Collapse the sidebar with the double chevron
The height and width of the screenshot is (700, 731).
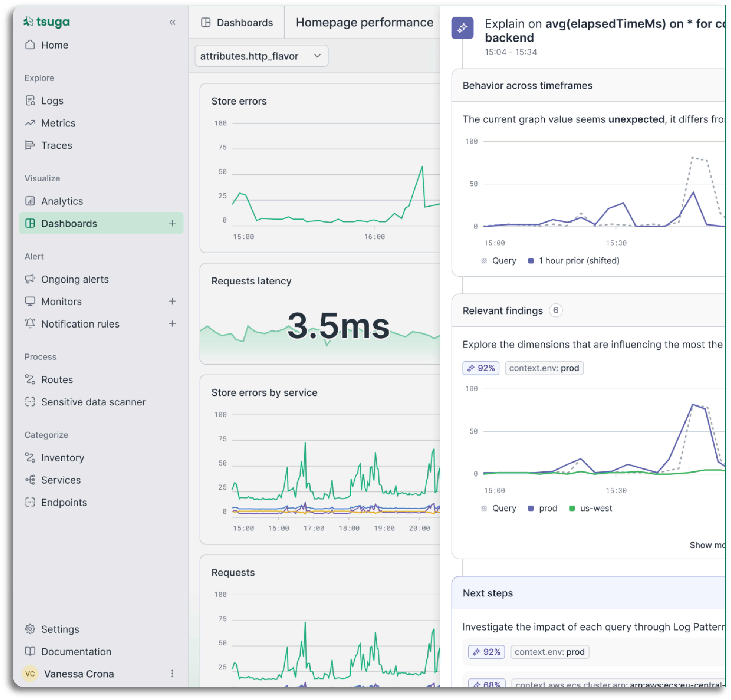172,22
